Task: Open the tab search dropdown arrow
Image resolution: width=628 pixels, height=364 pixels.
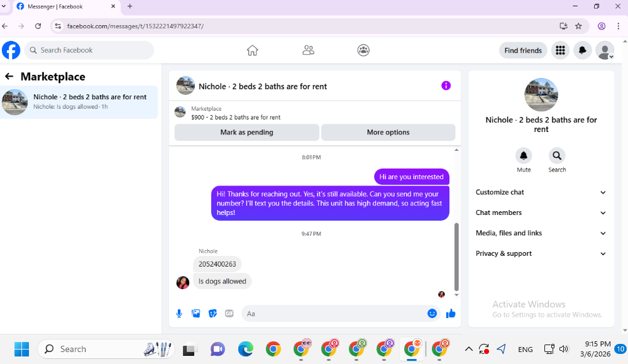Action: [4, 6]
